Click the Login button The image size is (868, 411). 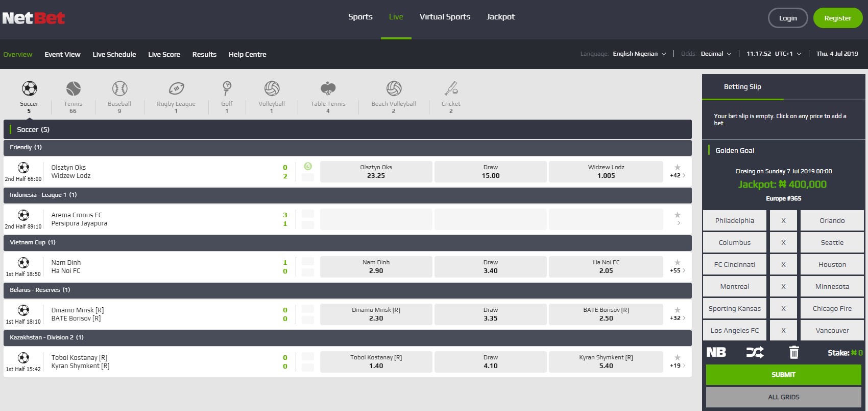point(788,18)
